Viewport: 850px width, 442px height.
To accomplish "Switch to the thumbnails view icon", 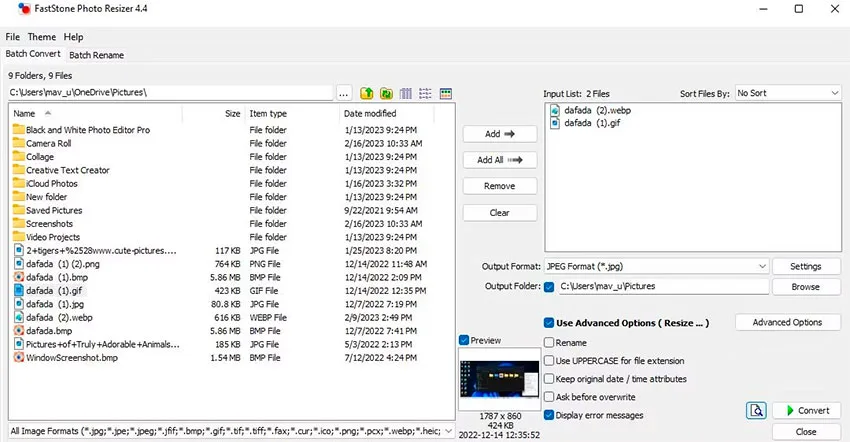I will [x=446, y=93].
